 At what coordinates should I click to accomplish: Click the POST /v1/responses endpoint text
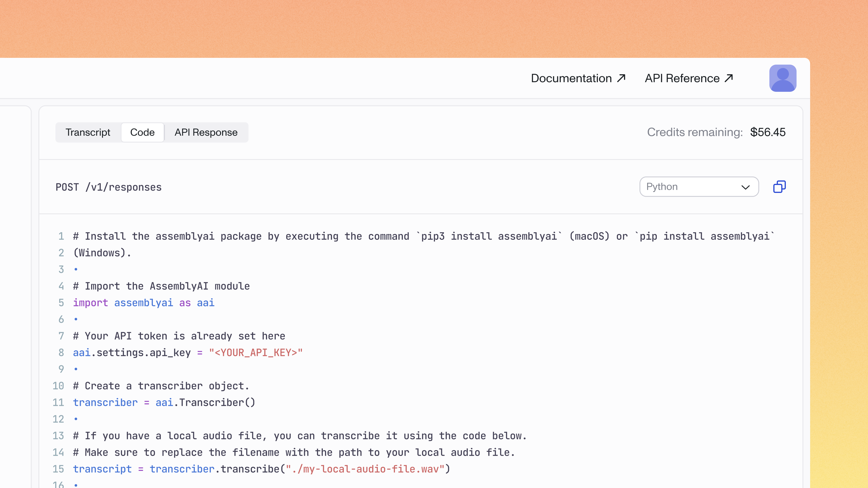108,187
